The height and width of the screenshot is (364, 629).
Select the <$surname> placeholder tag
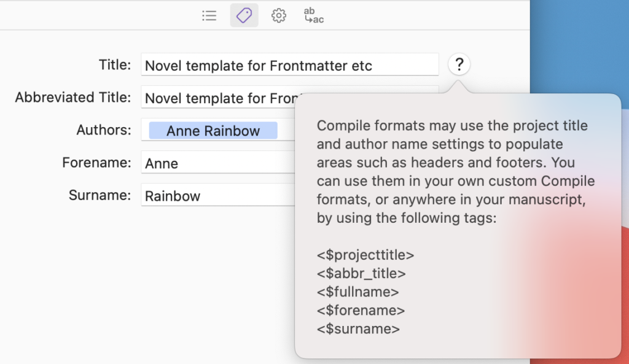coord(357,329)
